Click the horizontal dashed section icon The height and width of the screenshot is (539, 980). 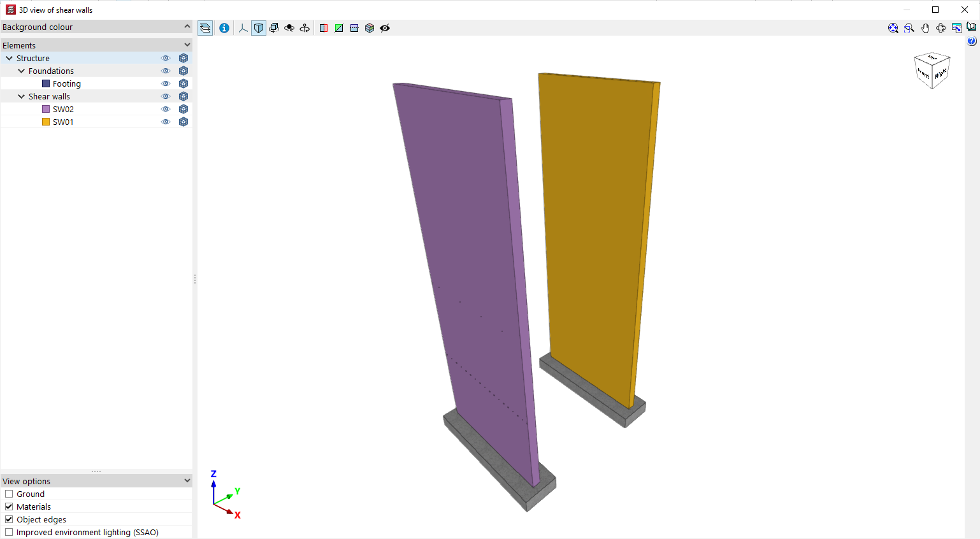pos(354,28)
